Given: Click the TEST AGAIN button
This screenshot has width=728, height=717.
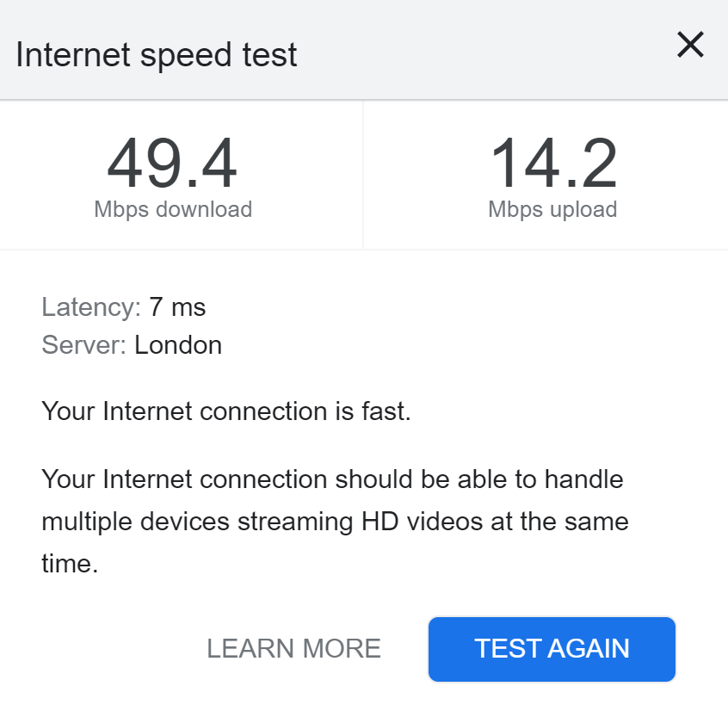Looking at the screenshot, I should [552, 648].
